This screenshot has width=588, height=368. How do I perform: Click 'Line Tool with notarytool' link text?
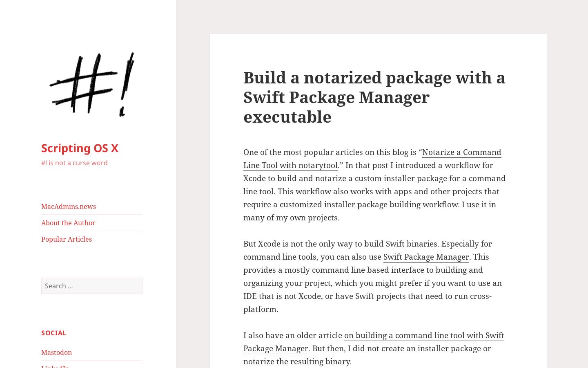pos(290,165)
